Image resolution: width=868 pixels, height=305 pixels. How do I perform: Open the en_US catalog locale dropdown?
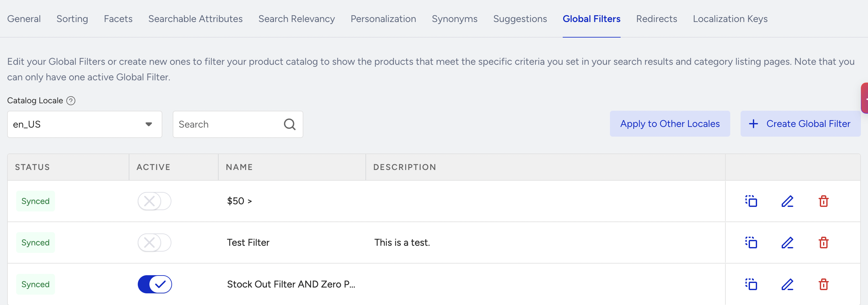pyautogui.click(x=85, y=124)
